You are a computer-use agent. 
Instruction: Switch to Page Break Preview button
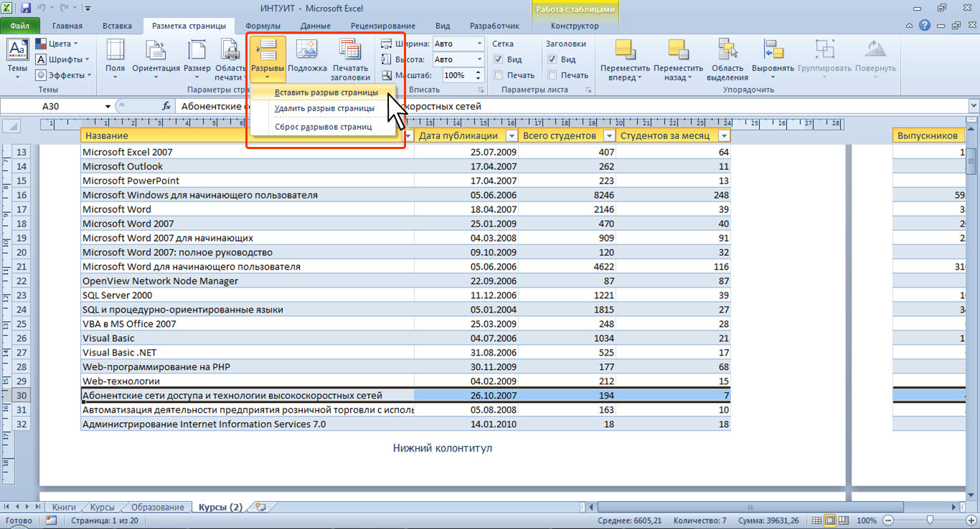844,520
